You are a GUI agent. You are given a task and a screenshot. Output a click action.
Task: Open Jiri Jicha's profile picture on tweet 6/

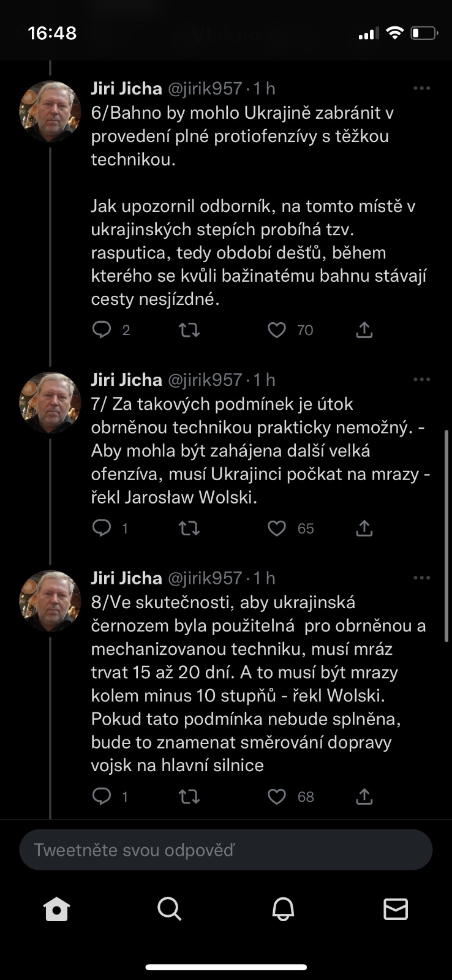click(x=50, y=111)
